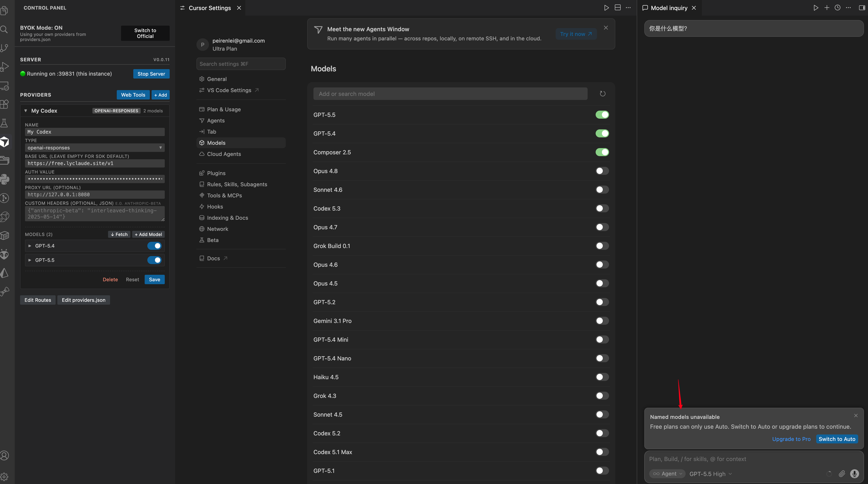
Task: Click the microphone icon in chat input
Action: click(x=854, y=474)
